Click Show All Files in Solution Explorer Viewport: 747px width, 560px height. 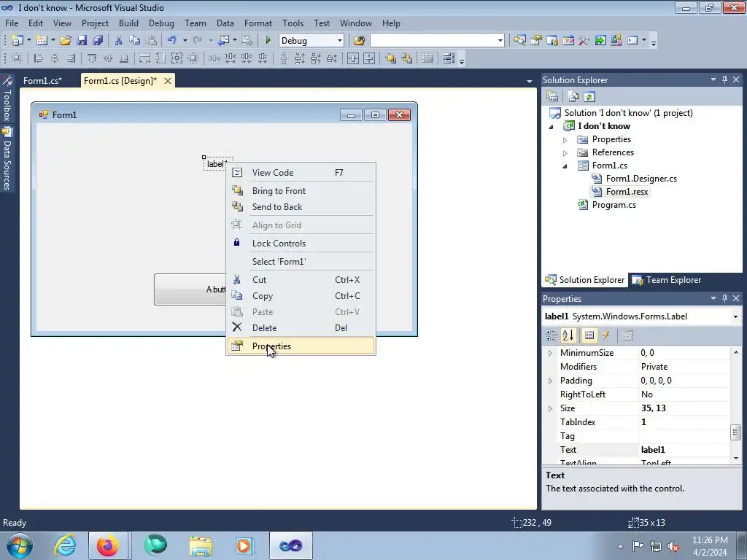point(573,97)
